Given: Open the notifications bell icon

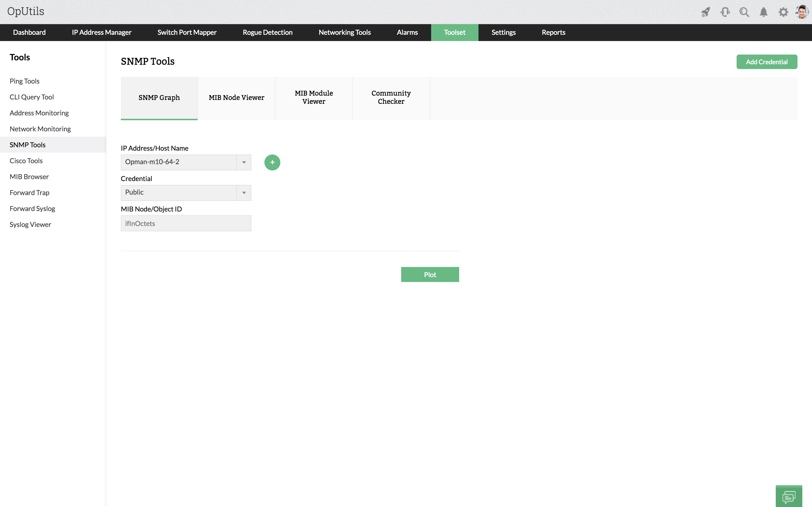Looking at the screenshot, I should [763, 11].
